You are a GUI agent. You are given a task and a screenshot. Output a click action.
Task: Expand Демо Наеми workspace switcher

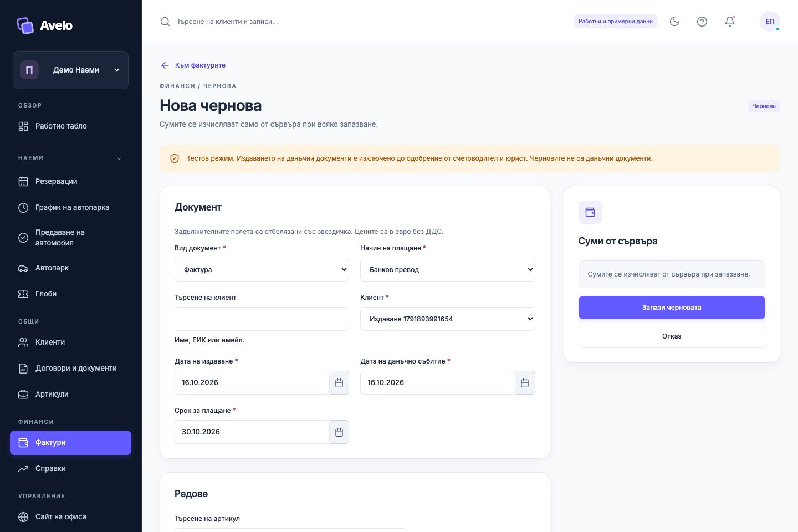pos(70,70)
